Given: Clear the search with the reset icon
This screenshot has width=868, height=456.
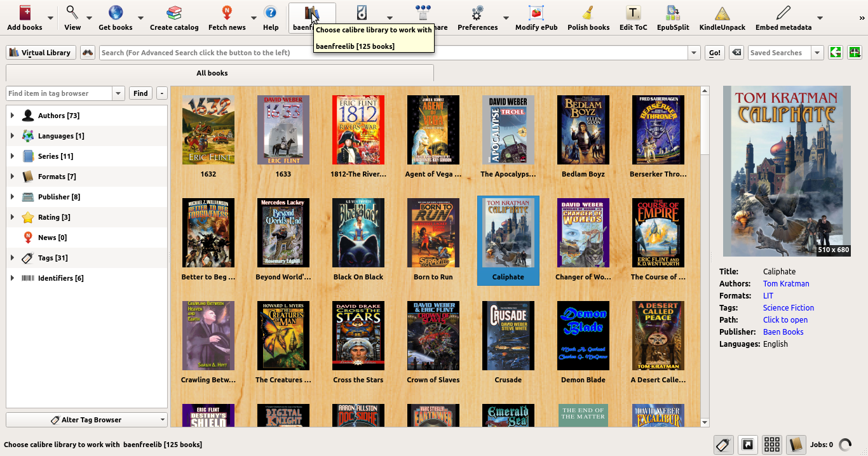Looking at the screenshot, I should click(736, 53).
